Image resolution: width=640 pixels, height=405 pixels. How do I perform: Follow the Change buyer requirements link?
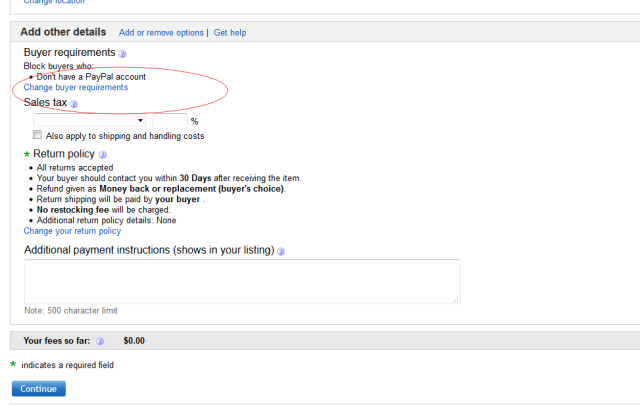pyautogui.click(x=76, y=87)
